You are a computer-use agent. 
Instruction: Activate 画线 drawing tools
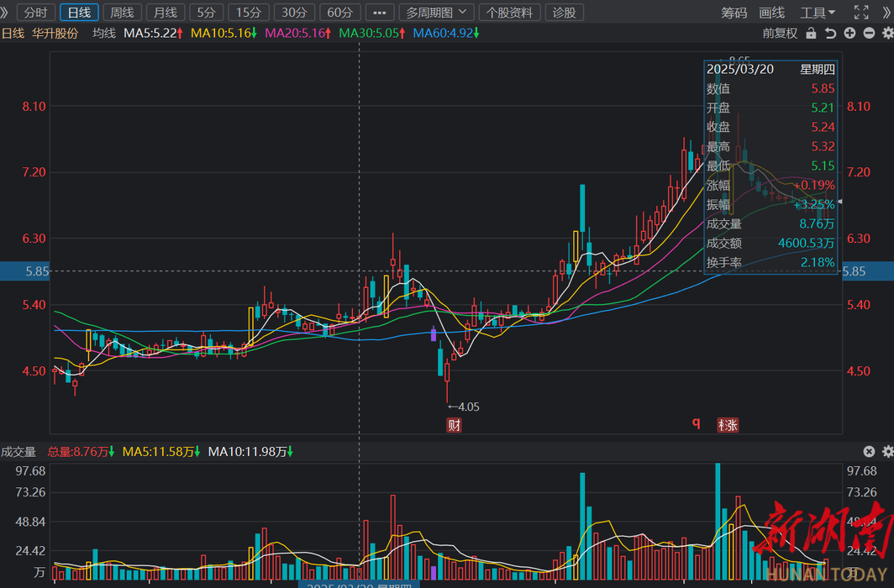click(x=772, y=13)
